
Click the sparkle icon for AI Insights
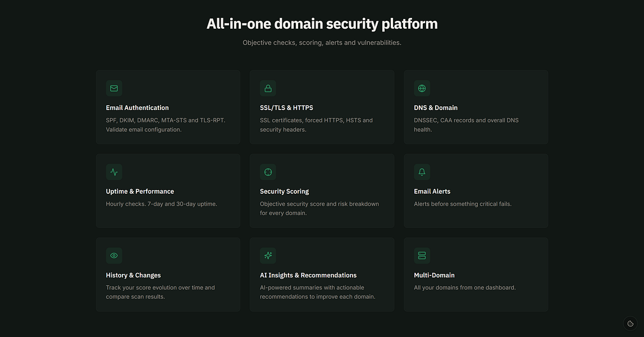[x=268, y=256]
